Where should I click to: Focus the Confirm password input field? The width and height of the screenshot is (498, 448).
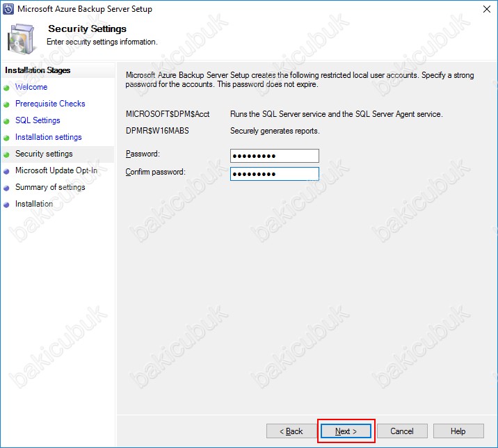[275, 174]
